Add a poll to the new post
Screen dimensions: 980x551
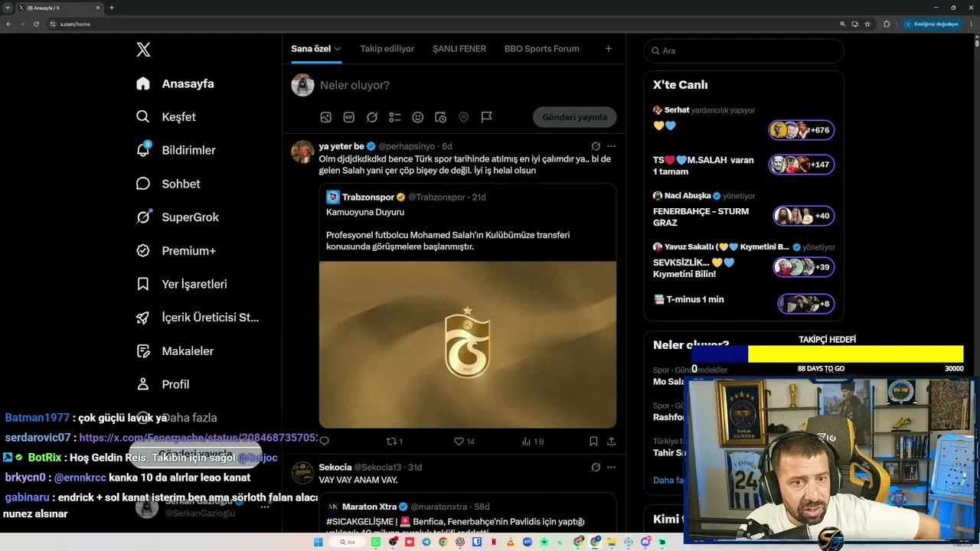point(395,117)
